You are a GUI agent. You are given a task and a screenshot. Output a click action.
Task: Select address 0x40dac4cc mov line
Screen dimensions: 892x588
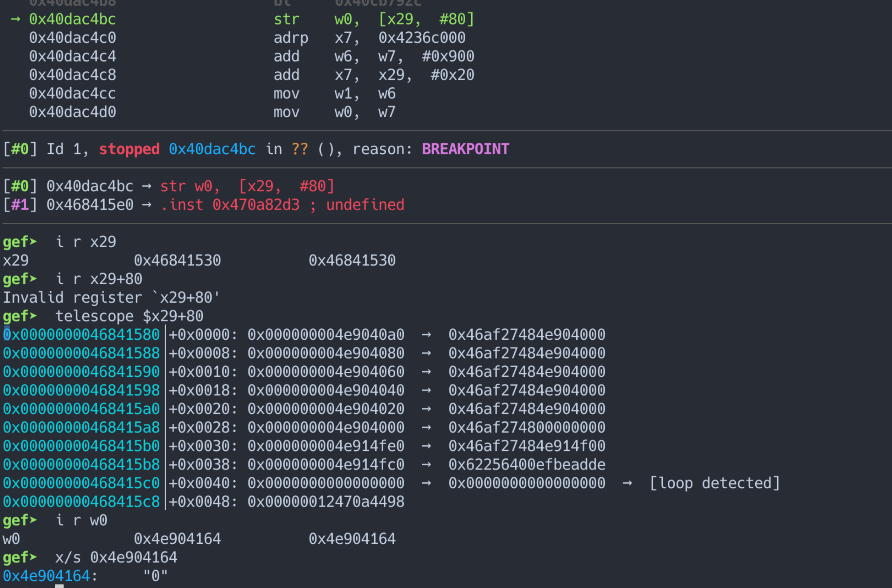pyautogui.click(x=73, y=93)
